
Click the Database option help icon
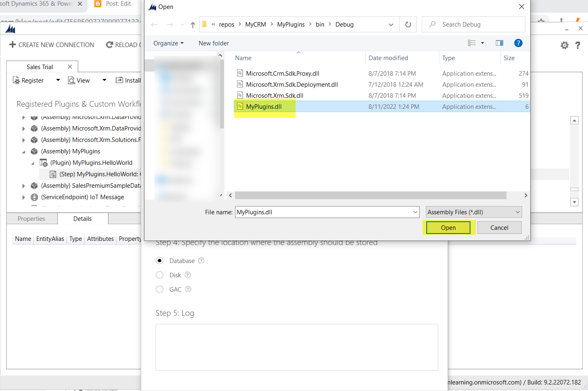pos(201,261)
